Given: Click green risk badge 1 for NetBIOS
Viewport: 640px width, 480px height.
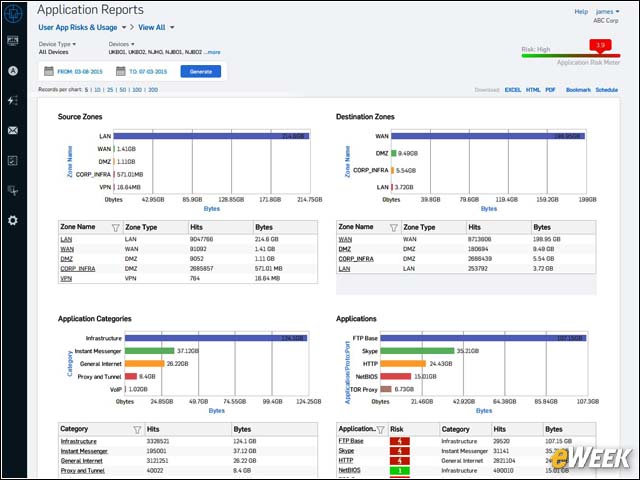Looking at the screenshot, I should [x=400, y=471].
